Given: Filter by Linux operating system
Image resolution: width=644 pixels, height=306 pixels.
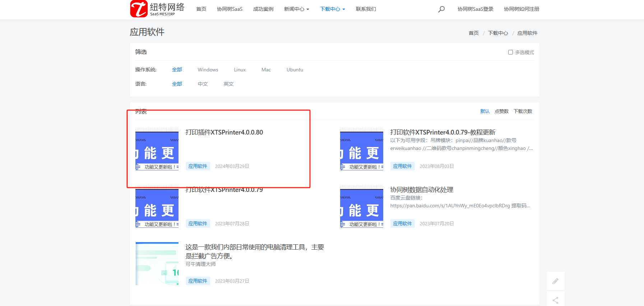Looking at the screenshot, I should (x=240, y=70).
